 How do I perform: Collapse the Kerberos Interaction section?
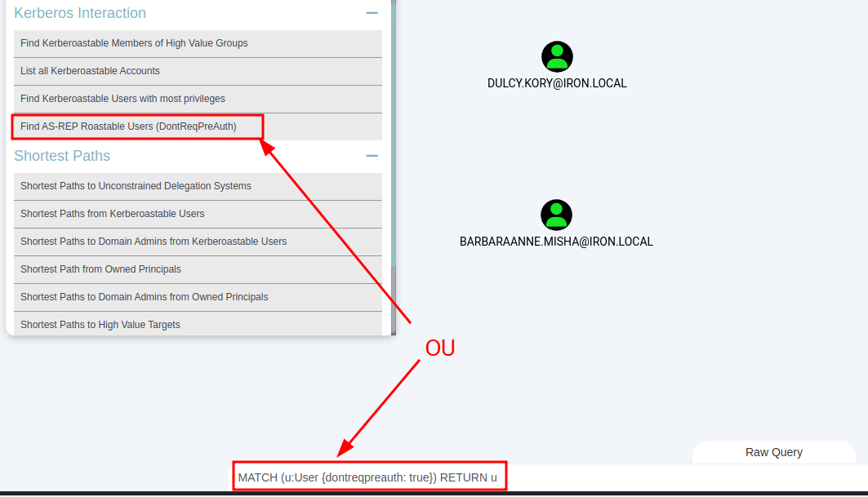[x=372, y=13]
